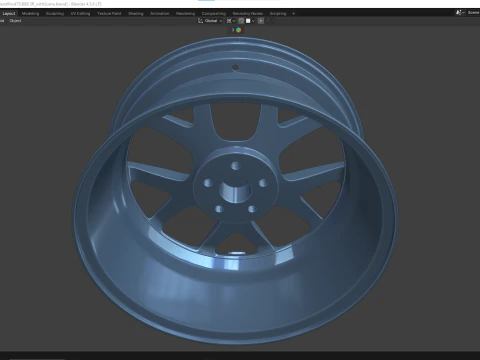Switch to the Texture Paint workspace tab
This screenshot has height=360, width=480.
click(109, 14)
